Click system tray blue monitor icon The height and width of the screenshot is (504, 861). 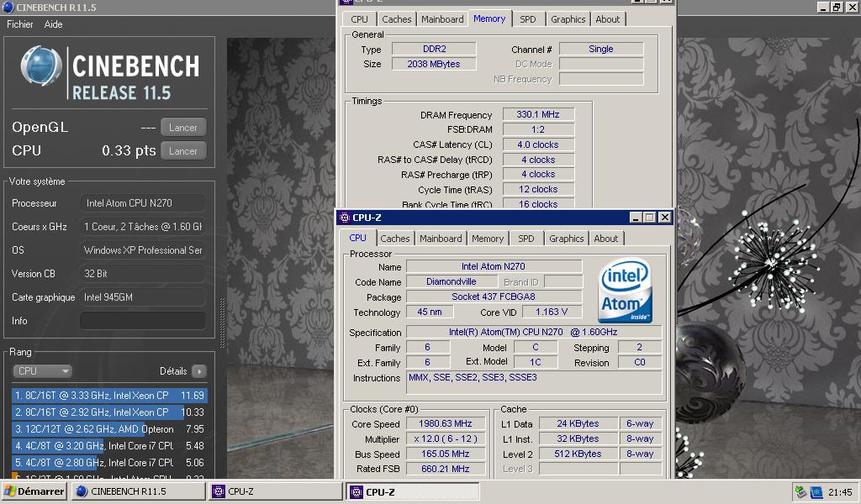(816, 492)
